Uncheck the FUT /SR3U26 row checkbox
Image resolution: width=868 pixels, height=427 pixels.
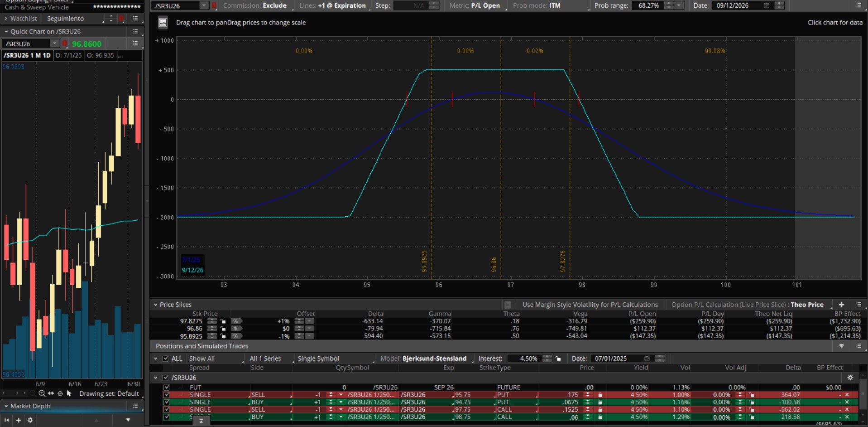coord(167,388)
